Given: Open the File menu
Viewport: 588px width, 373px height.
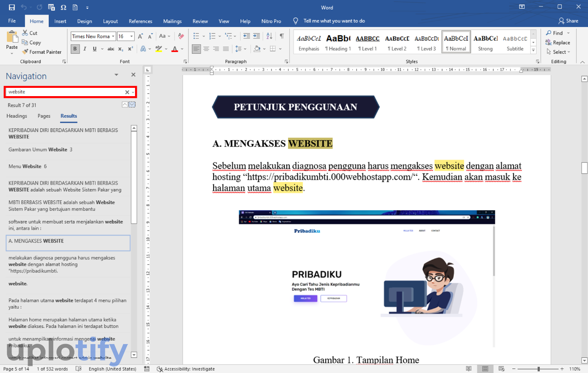Looking at the screenshot, I should coord(12,21).
